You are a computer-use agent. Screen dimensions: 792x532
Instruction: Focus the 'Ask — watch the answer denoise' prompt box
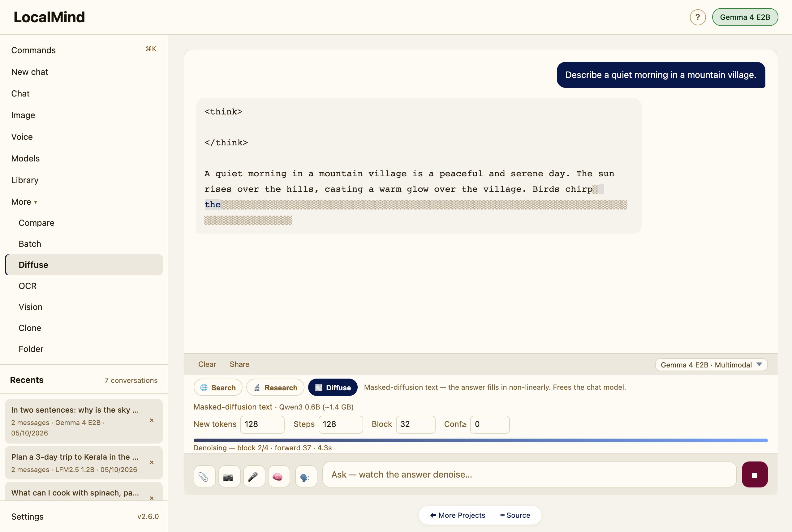[x=529, y=474]
